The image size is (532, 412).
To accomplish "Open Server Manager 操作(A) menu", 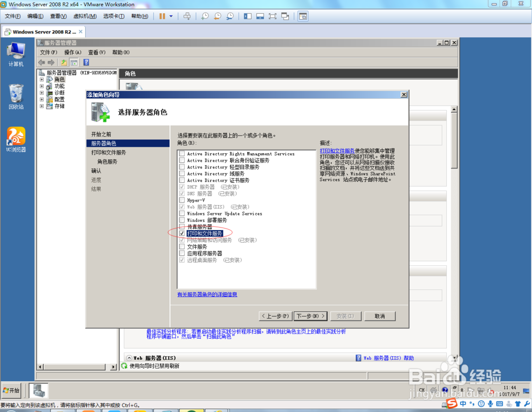I will [72, 52].
